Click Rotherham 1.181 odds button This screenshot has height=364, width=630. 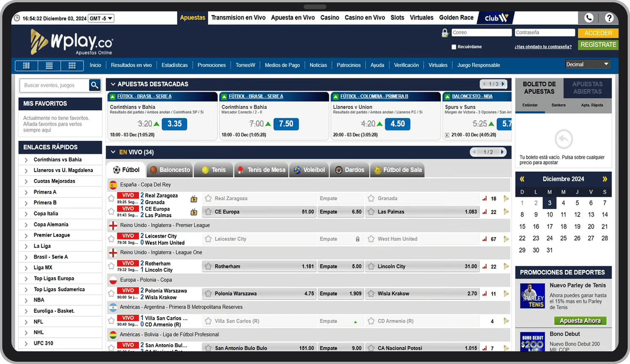[x=259, y=267]
